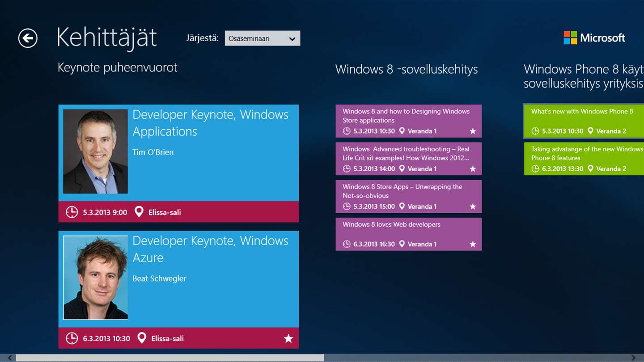Select the Keynote puheenvuorot group heading
The width and height of the screenshot is (644, 362).
[x=118, y=67]
